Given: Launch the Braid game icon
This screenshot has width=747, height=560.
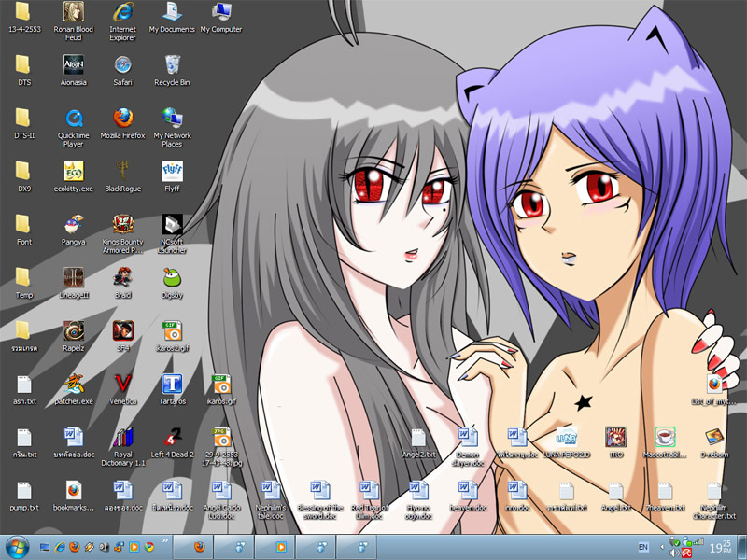Looking at the screenshot, I should point(122,283).
